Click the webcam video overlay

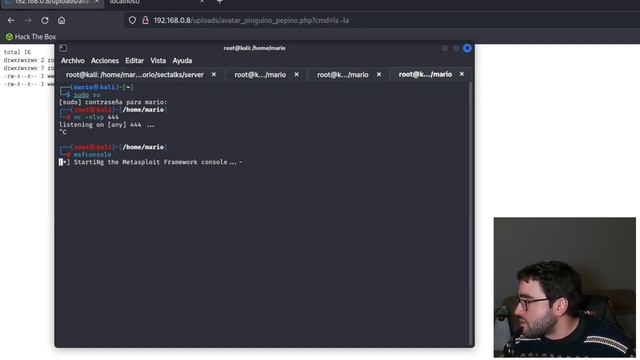pyautogui.click(x=564, y=287)
